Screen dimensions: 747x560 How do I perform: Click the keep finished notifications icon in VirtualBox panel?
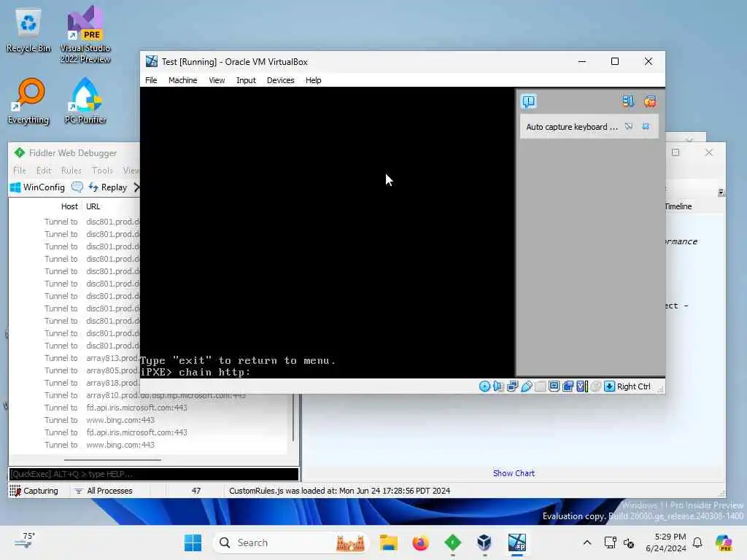click(x=628, y=101)
